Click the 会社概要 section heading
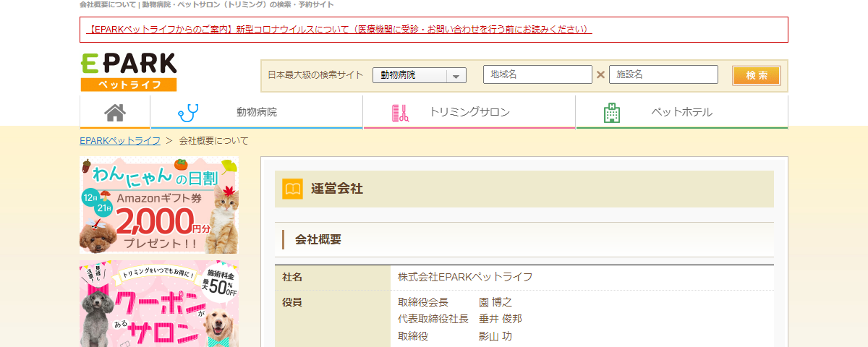This screenshot has height=347, width=868. tap(318, 239)
